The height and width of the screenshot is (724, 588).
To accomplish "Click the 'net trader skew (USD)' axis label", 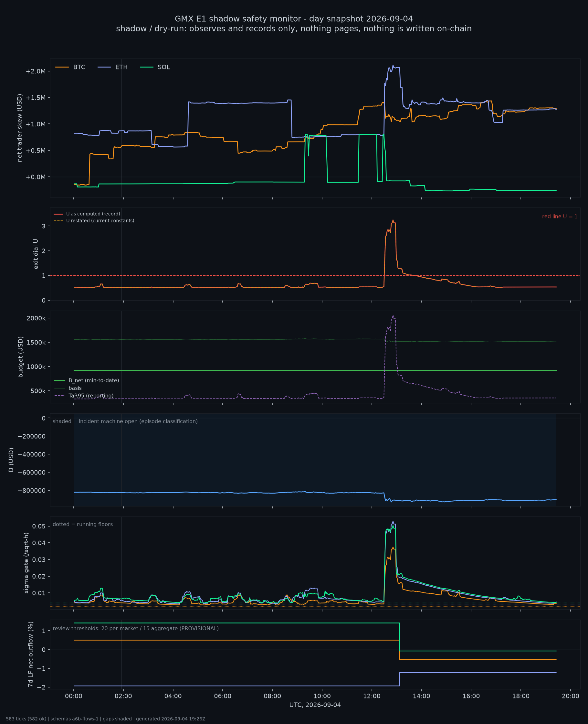I will click(20, 128).
